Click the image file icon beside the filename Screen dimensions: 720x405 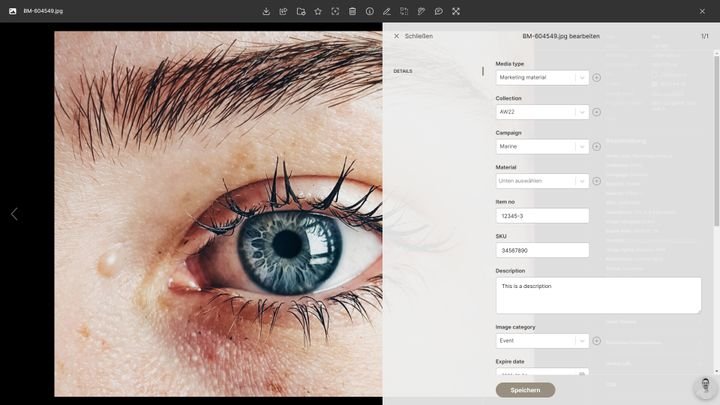12,11
